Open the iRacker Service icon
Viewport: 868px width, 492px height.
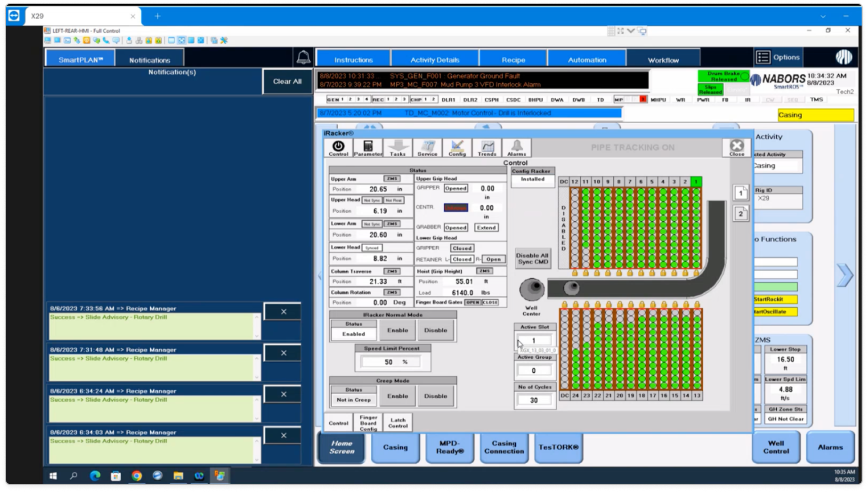coord(427,147)
